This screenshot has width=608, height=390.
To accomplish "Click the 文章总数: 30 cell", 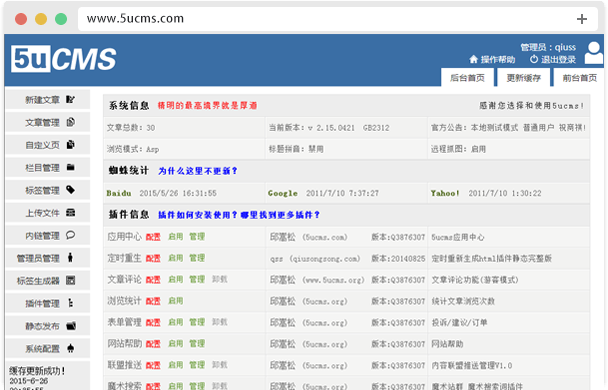I will click(184, 128).
